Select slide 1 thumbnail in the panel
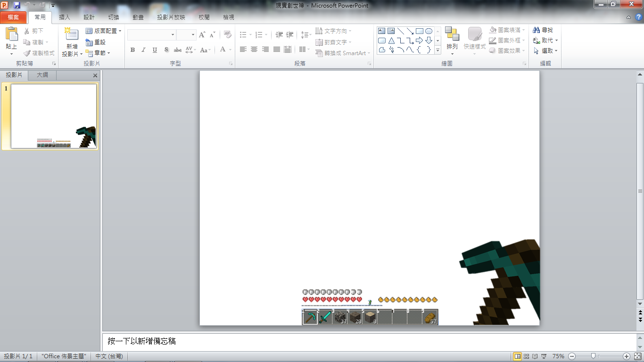Viewport: 644px width, 362px height. coord(54,116)
